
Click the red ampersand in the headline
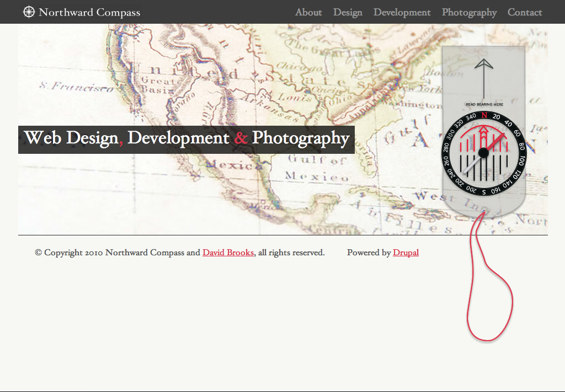pos(241,138)
